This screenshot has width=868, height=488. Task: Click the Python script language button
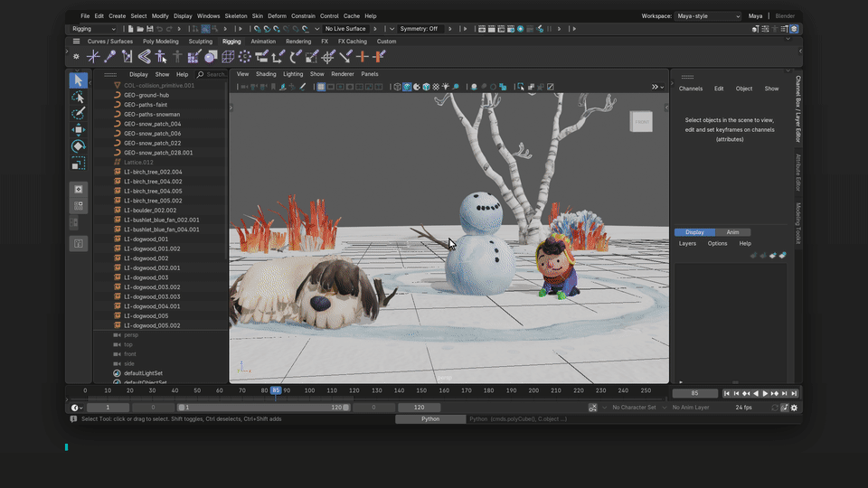click(x=430, y=419)
